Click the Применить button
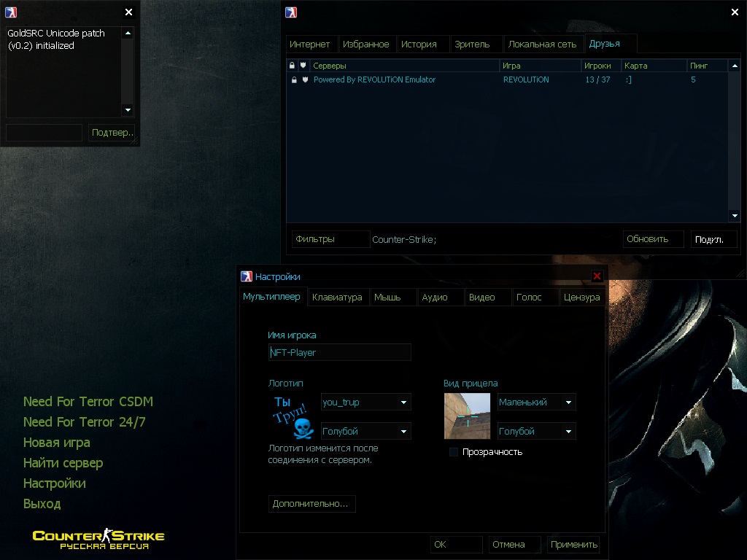 pyautogui.click(x=573, y=544)
